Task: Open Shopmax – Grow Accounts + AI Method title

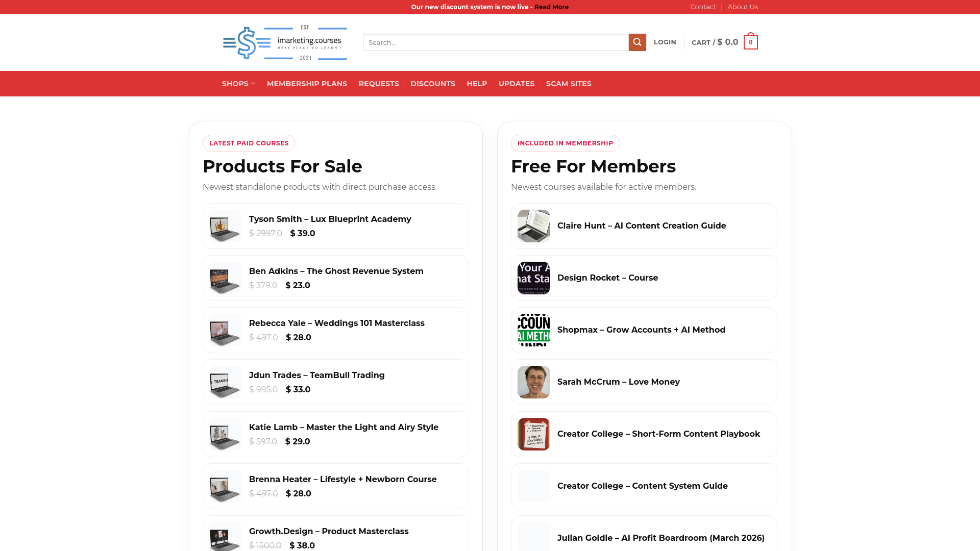Action: (x=641, y=330)
